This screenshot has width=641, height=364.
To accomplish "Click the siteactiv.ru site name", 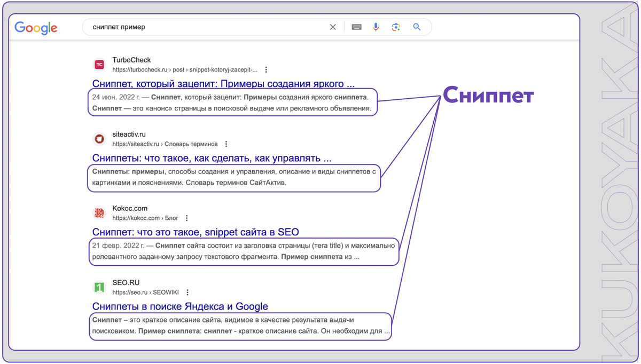I will point(129,134).
